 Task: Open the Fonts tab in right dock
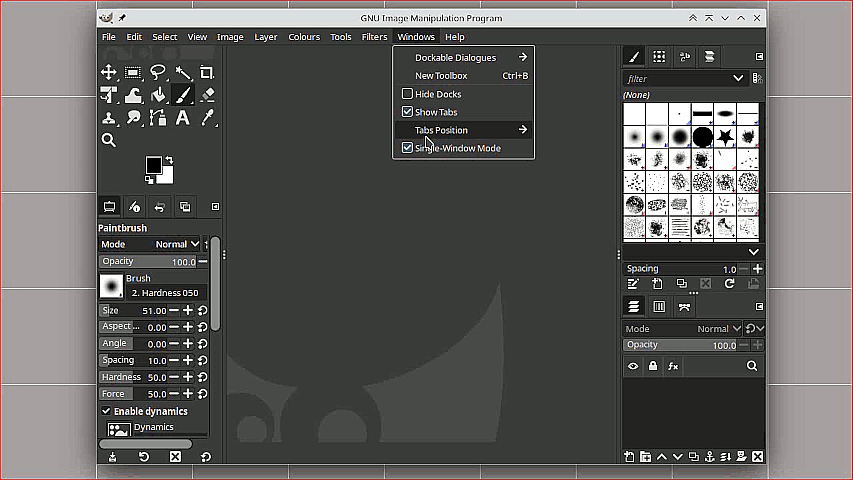[x=684, y=57]
